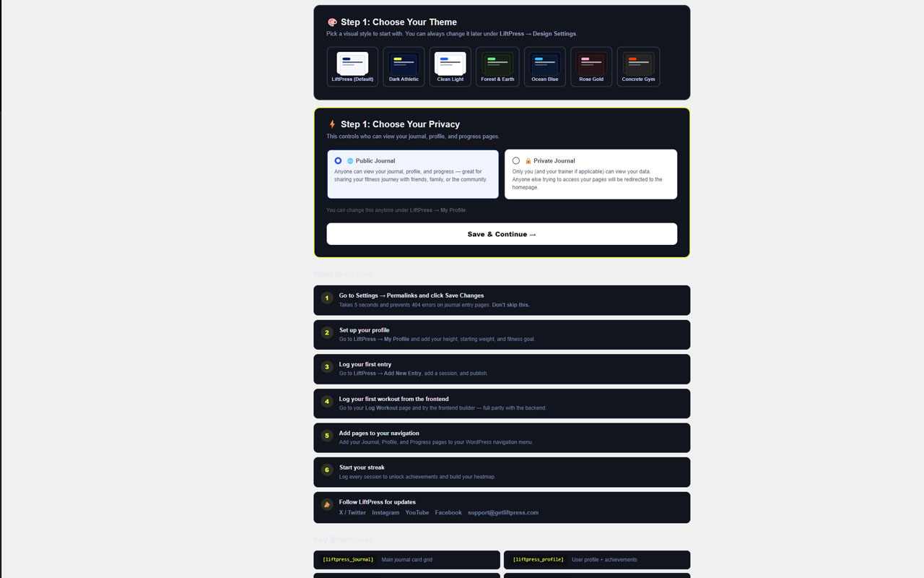The height and width of the screenshot is (578, 924).
Task: Select the LiftPress (Default) theme card
Action: (352, 66)
